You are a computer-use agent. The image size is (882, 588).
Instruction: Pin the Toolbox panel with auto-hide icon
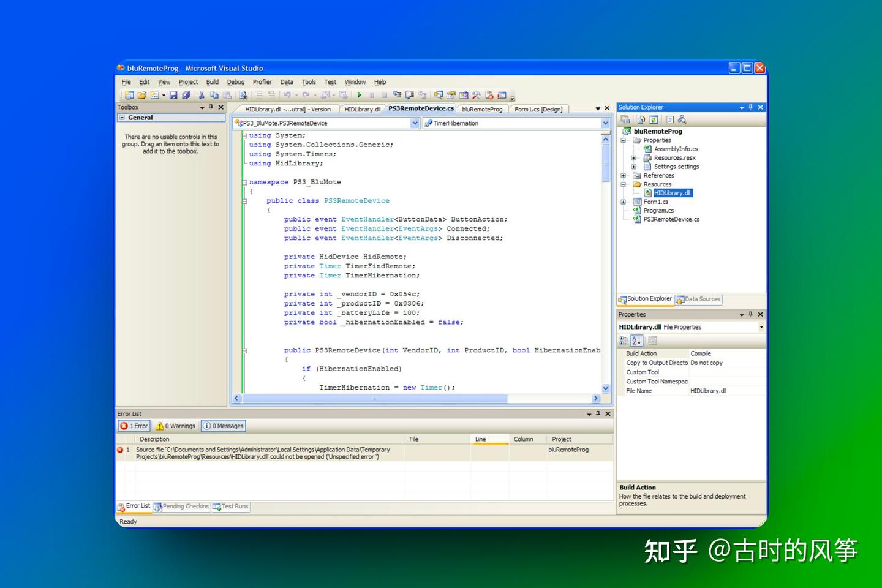coord(211,107)
